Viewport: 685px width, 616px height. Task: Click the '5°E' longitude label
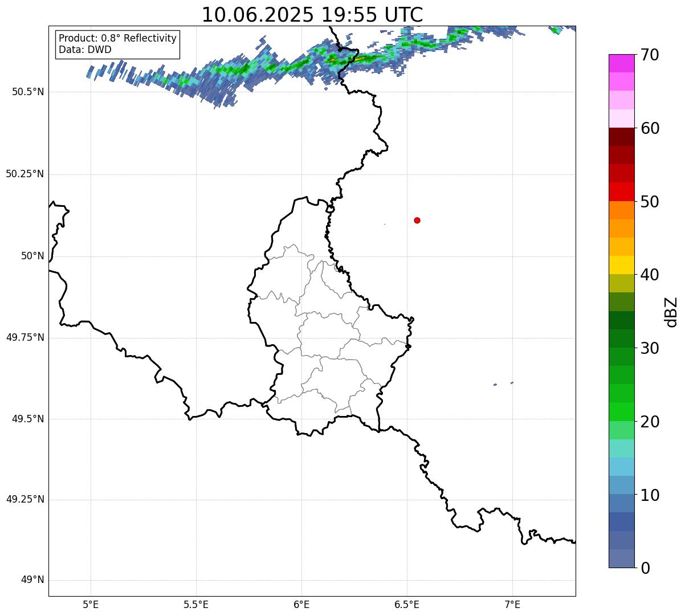[91, 604]
